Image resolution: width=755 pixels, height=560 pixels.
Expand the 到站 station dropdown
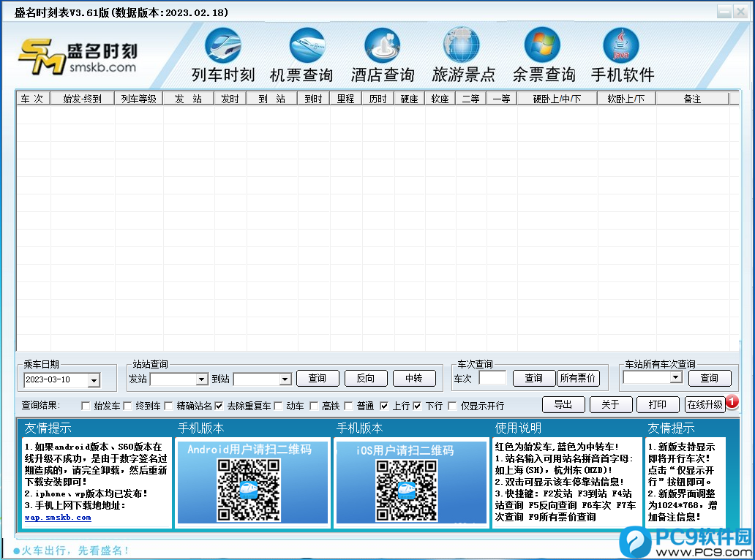tap(285, 379)
